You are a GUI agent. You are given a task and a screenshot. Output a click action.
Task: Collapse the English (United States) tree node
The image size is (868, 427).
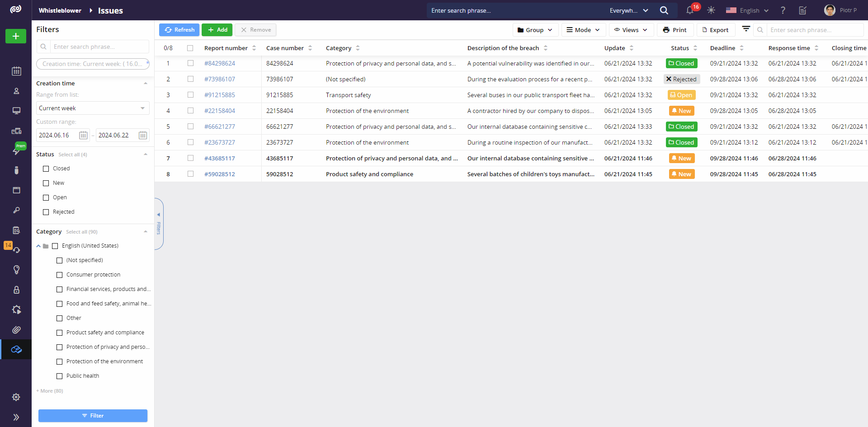pos(38,246)
